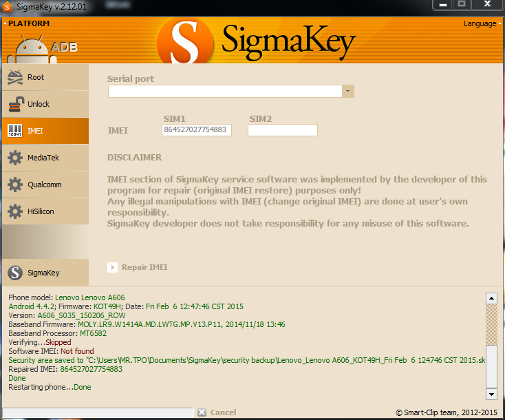Go to the Qualcomm section label
This screenshot has width=505, height=420.
tap(45, 185)
